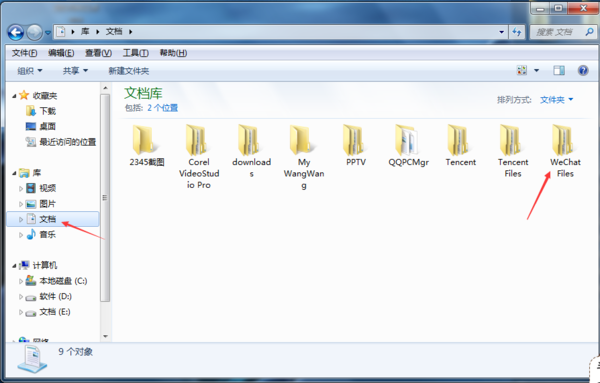Select the 计算机 node in sidebar
600x383 pixels.
tap(38, 265)
